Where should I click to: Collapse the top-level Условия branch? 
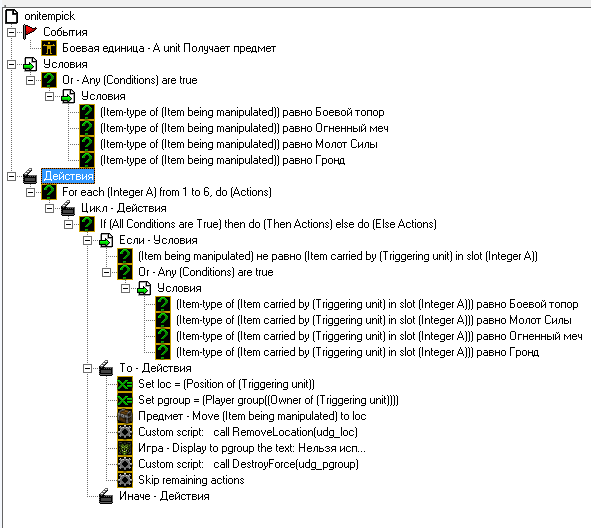coord(11,64)
